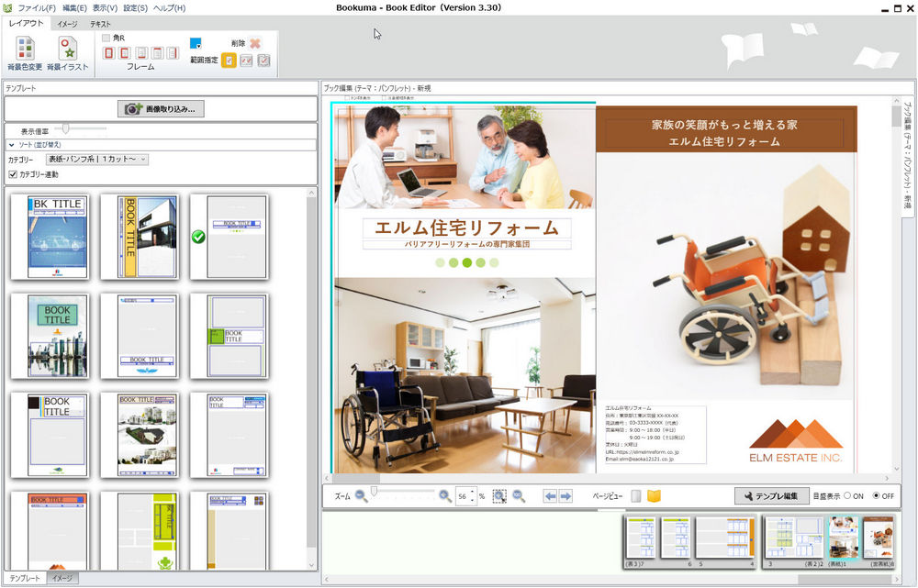Open spread view using the yellow book icon
The width and height of the screenshot is (918, 588).
(x=655, y=494)
